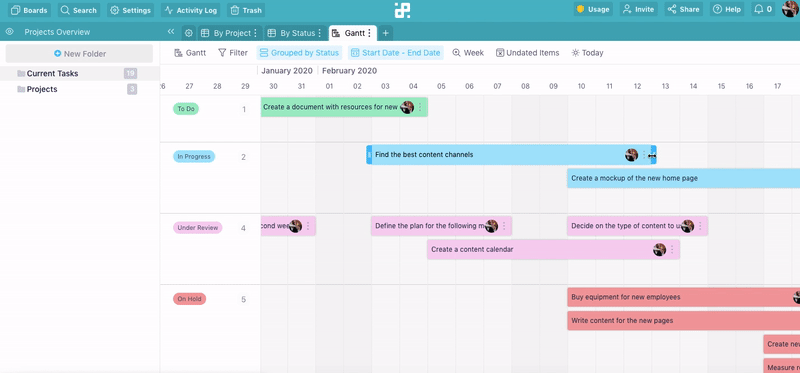Open the notifications bell
This screenshot has height=373, width=800.
point(763,9)
